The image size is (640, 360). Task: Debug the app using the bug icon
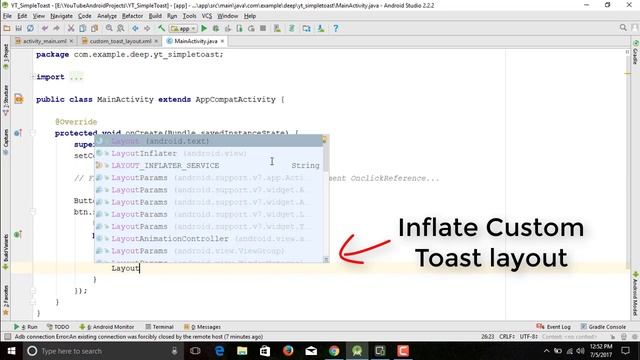click(x=216, y=28)
